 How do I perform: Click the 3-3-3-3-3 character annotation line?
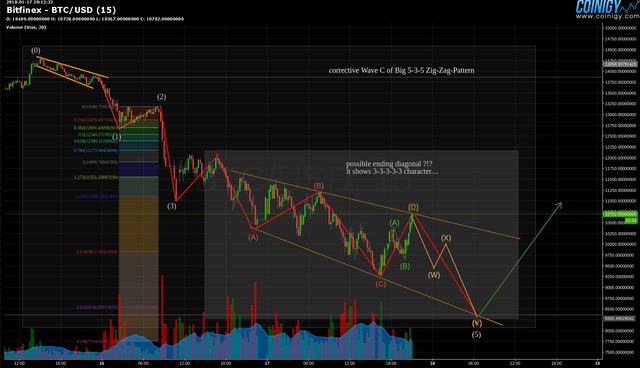point(392,171)
